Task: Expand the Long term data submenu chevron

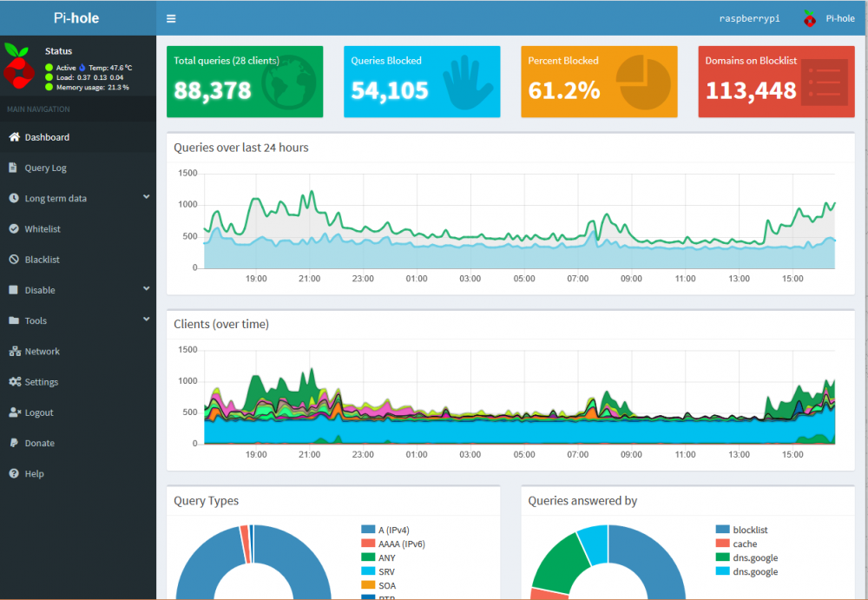Action: click(x=146, y=197)
